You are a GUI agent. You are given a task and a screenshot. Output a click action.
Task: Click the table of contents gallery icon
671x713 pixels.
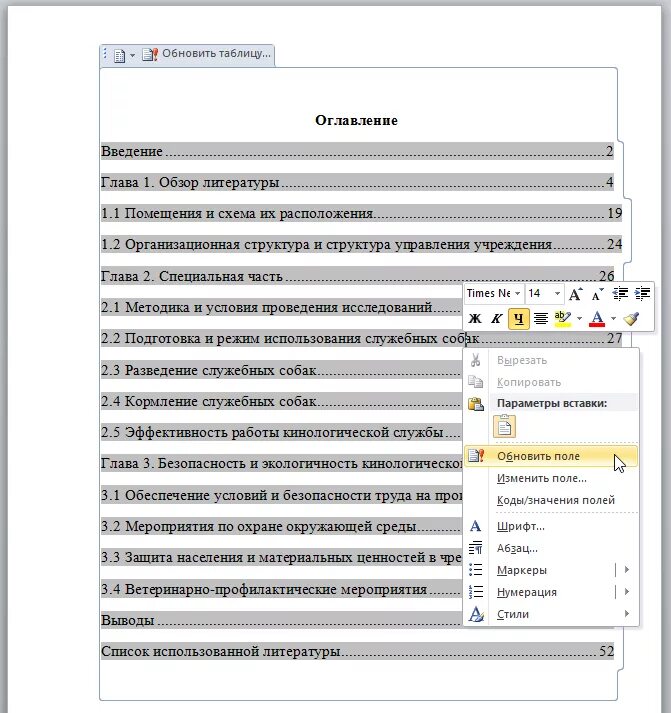point(119,56)
